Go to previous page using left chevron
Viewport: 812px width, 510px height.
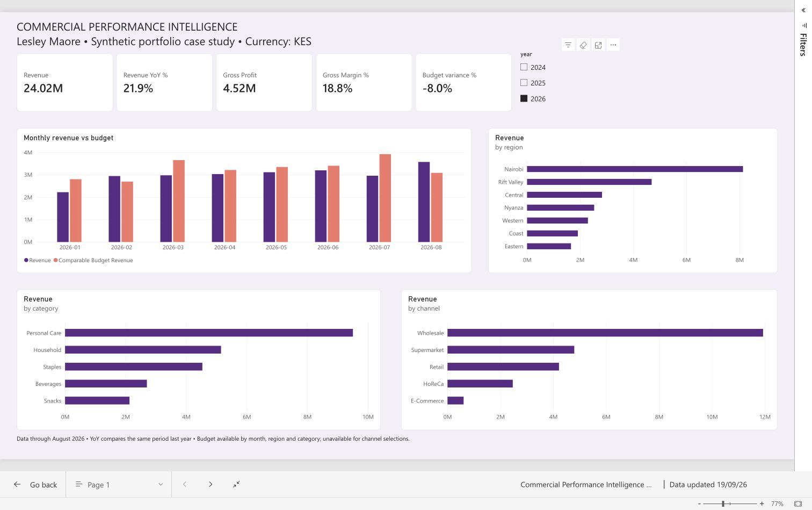tap(185, 484)
